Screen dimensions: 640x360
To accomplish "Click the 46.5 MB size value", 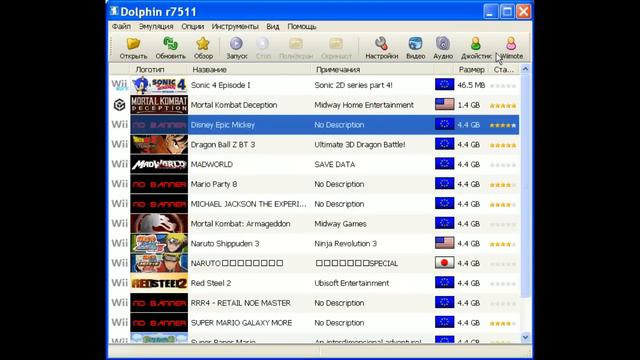I will coord(471,85).
